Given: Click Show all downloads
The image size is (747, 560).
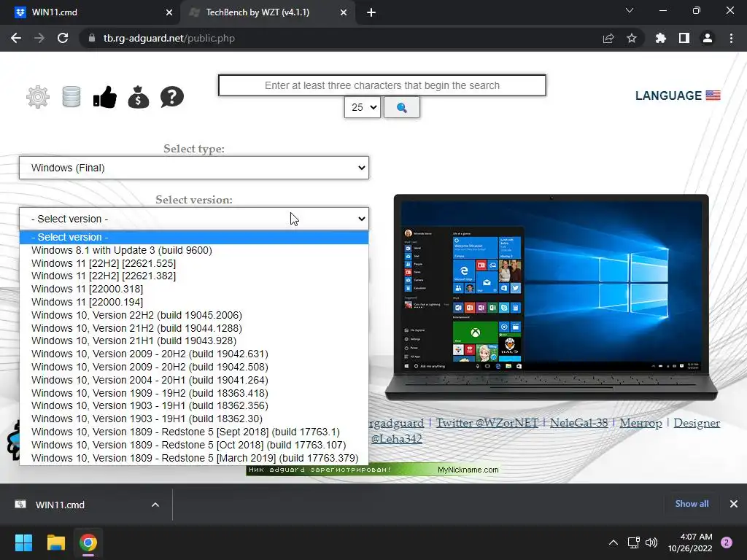Looking at the screenshot, I should (x=692, y=504).
